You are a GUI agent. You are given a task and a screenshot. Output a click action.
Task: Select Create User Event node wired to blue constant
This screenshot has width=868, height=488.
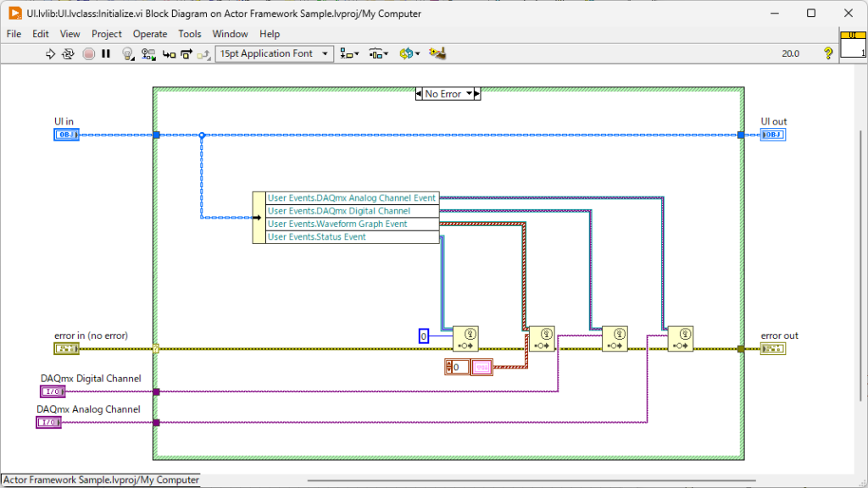(x=465, y=339)
